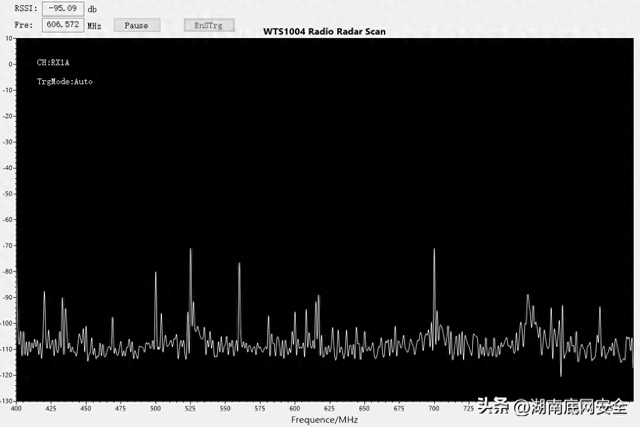Click the -70 dB axis tick label
This screenshot has height=427, width=640.
(9, 246)
